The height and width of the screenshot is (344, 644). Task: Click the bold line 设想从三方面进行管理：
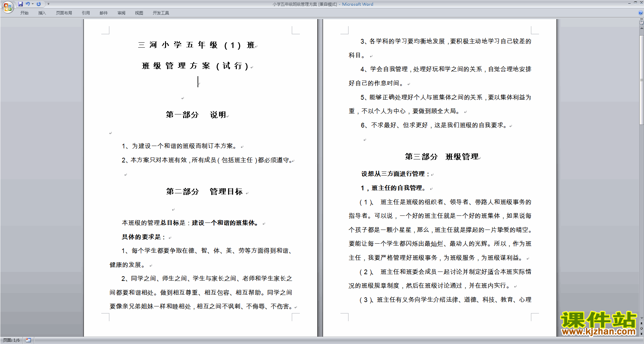click(x=395, y=174)
